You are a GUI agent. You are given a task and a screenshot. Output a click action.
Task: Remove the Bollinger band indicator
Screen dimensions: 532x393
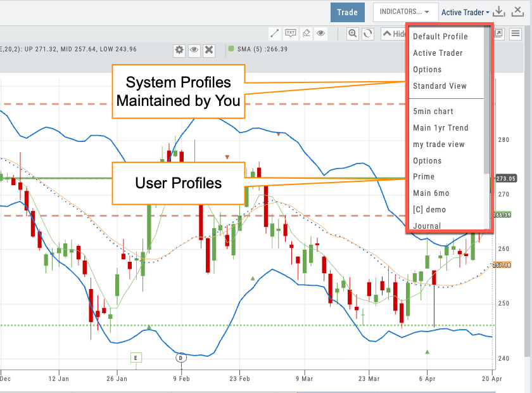coord(210,49)
